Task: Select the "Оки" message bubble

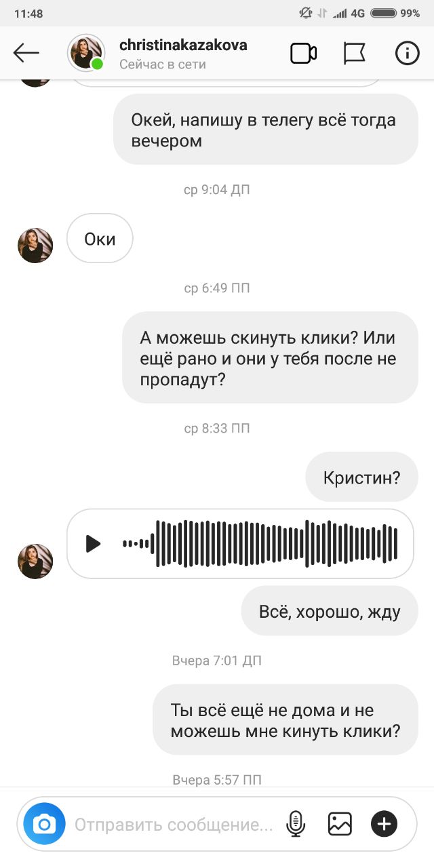Action: coord(100,239)
